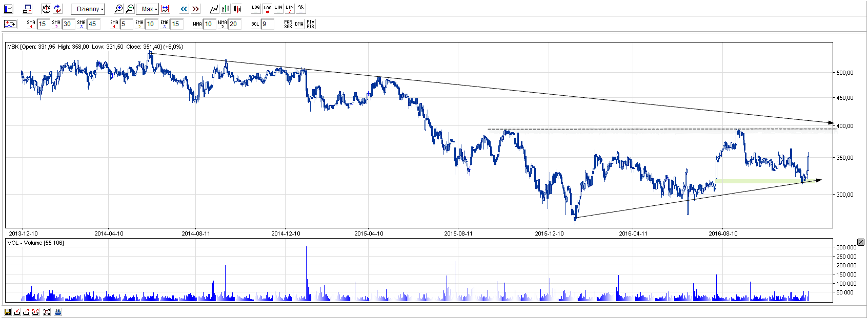This screenshot has width=868, height=319.
Task: Enable the PAR SAR indicator
Action: [288, 24]
